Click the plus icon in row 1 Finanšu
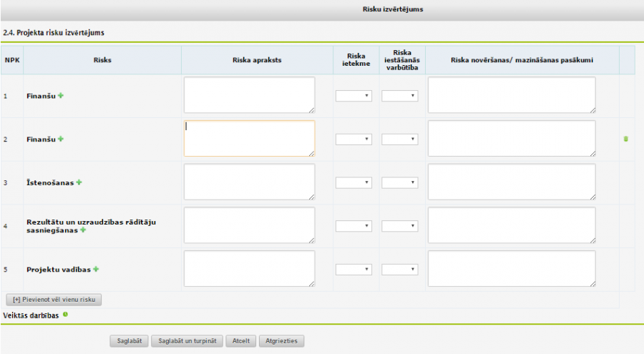 coord(61,95)
